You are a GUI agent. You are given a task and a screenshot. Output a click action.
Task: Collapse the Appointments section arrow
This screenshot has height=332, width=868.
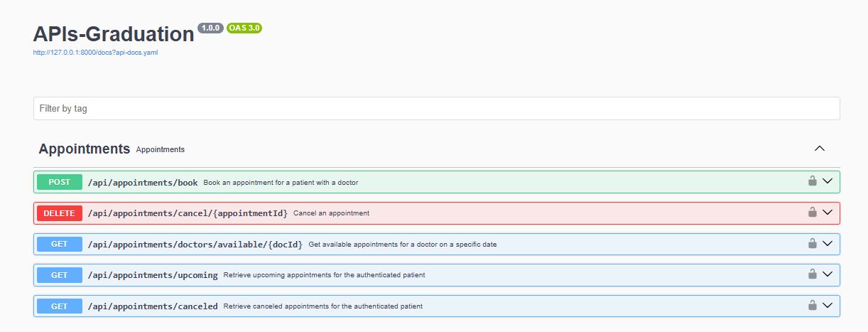point(819,149)
